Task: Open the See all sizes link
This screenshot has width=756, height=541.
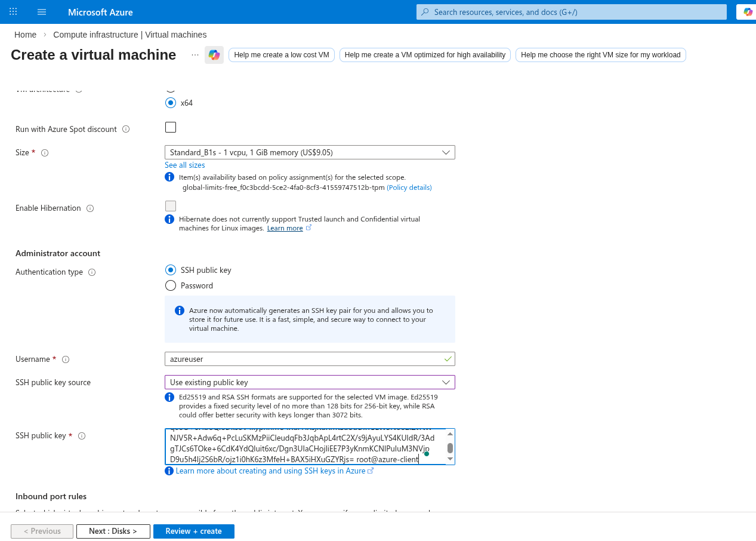Action: pos(184,165)
